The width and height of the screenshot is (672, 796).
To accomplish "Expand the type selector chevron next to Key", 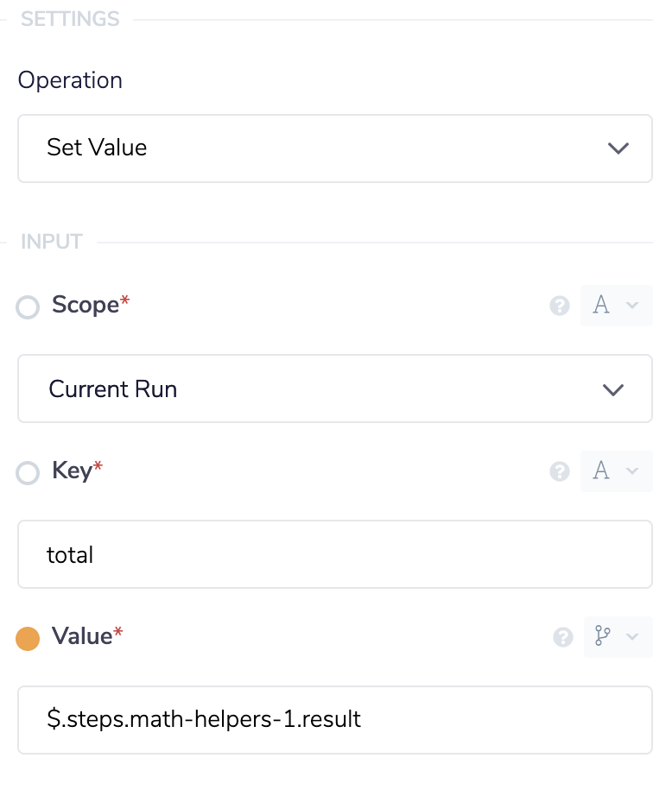I will pyautogui.click(x=631, y=471).
